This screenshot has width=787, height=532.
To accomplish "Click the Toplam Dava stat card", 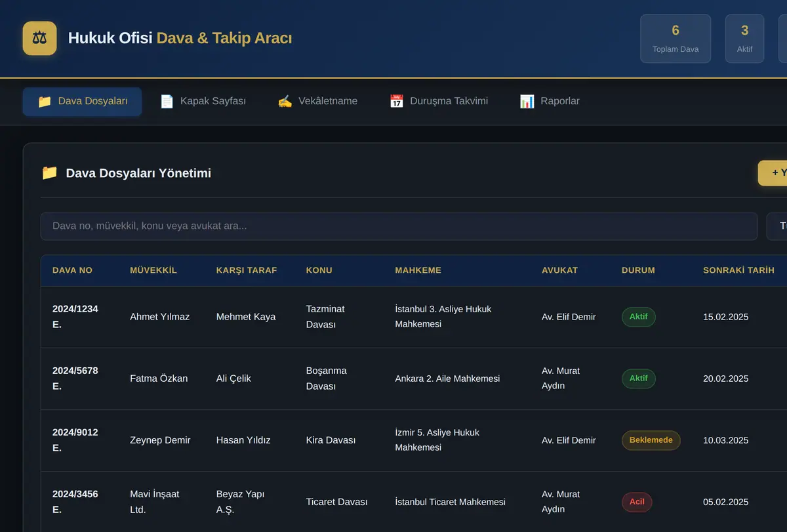I will pyautogui.click(x=676, y=39).
